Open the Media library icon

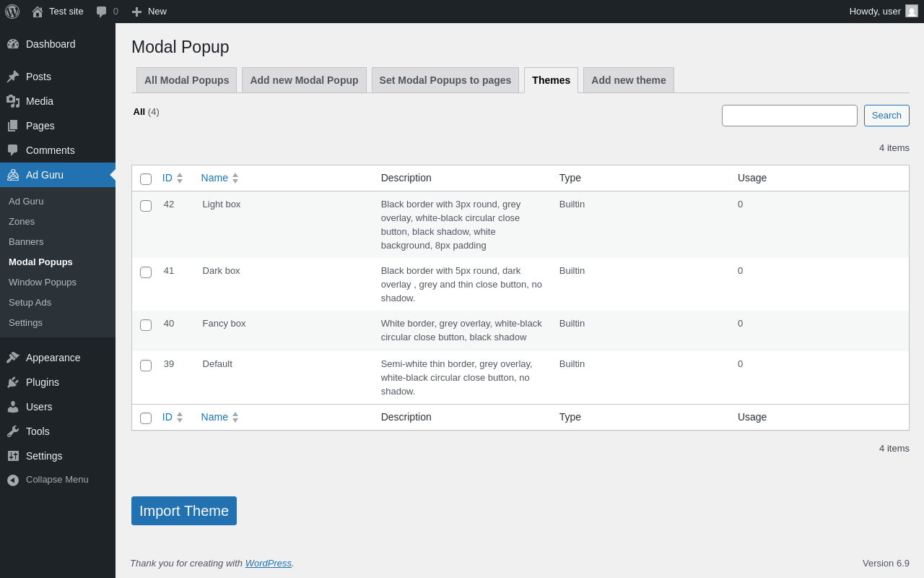pyautogui.click(x=13, y=101)
